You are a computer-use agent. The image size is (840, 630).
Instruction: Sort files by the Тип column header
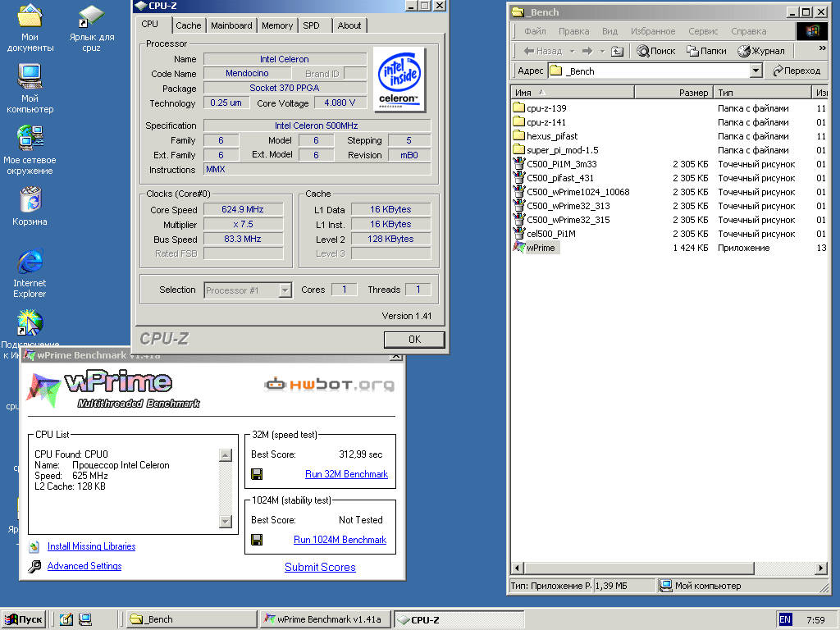pyautogui.click(x=762, y=93)
